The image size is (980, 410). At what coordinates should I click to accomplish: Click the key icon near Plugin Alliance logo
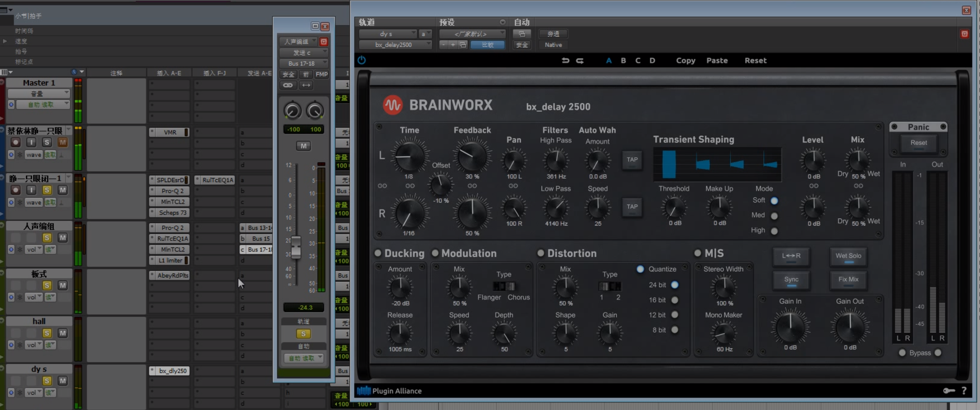(x=949, y=391)
